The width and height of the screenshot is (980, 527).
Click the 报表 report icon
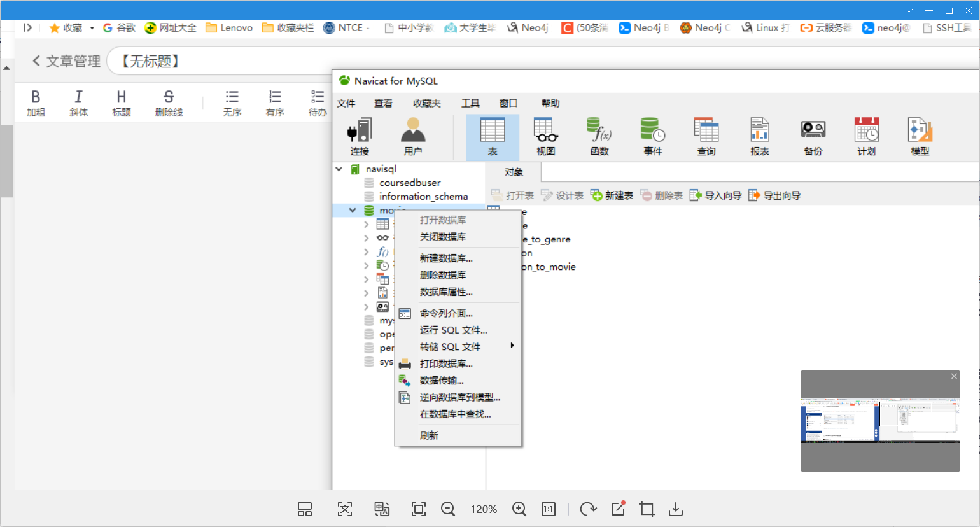(x=760, y=137)
